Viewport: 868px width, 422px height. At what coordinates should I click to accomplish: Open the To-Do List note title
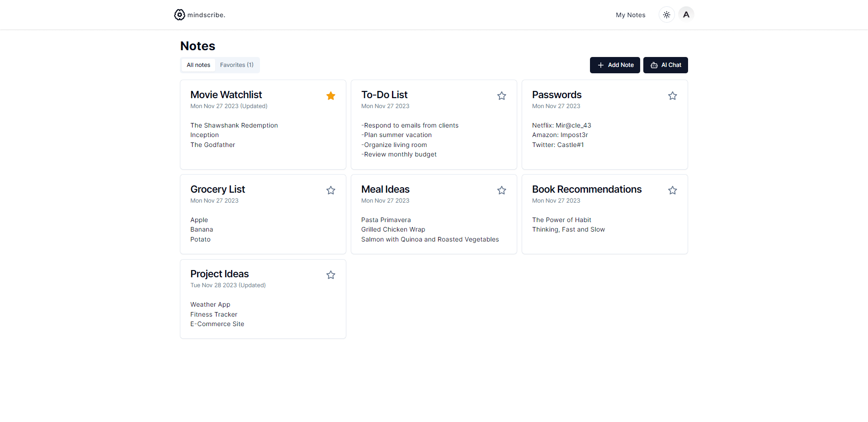click(384, 95)
